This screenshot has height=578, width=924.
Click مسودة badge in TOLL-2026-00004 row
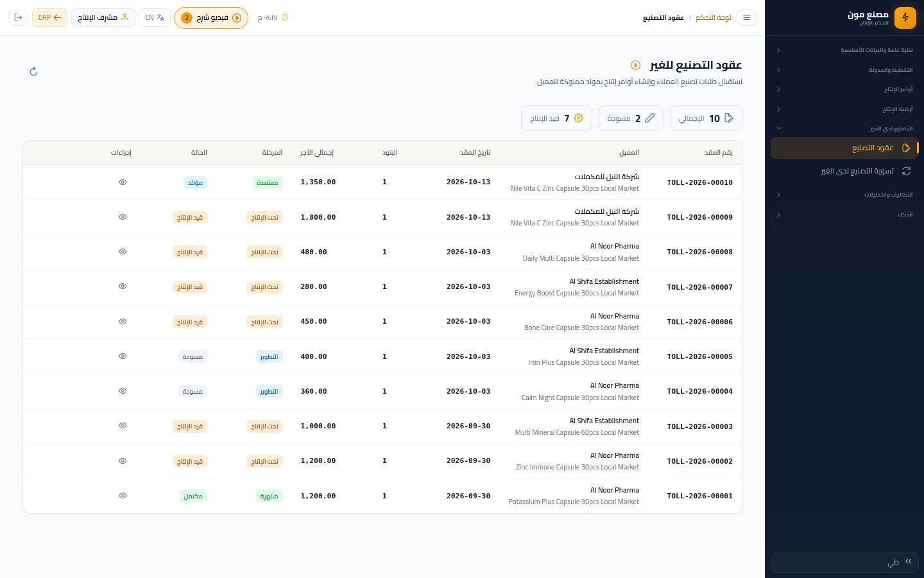pos(193,391)
